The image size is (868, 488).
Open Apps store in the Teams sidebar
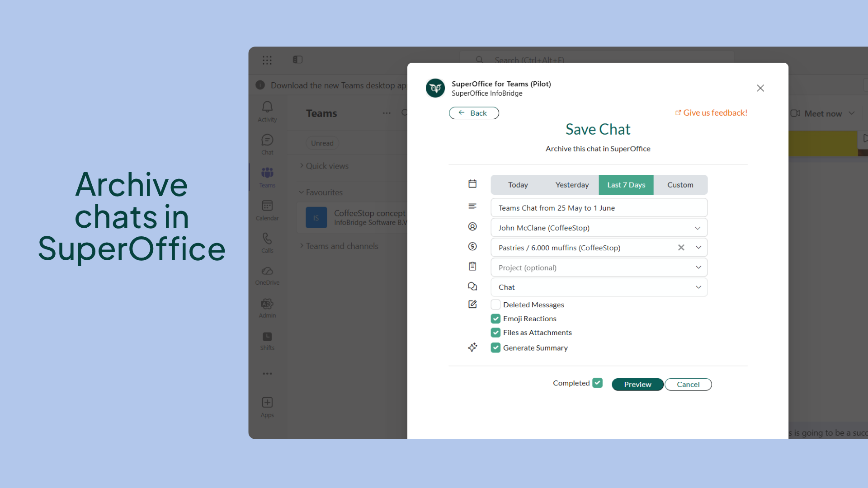pos(267,407)
